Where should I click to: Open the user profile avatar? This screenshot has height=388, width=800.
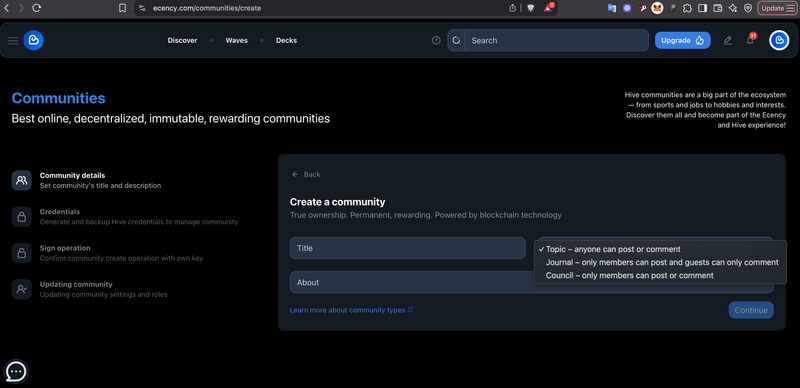tap(779, 40)
